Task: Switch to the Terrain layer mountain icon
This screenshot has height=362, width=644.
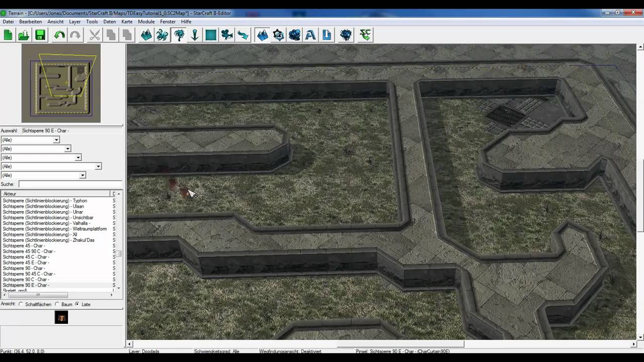Action: pyautogui.click(x=146, y=35)
